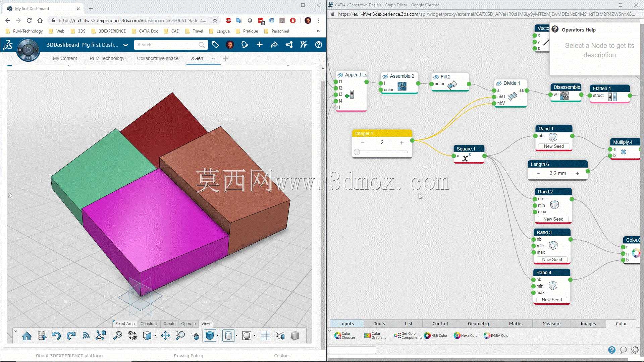Click the gray cube icon at toolbar end
This screenshot has height=362, width=644.
coord(295,336)
